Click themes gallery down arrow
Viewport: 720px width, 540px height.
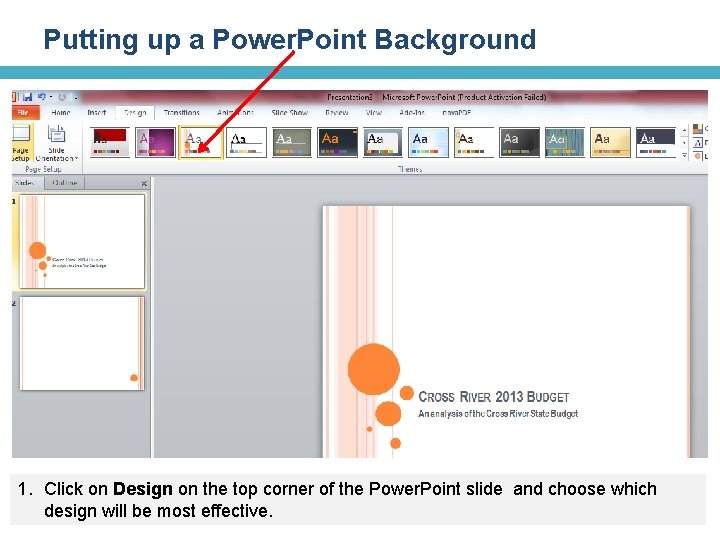coord(684,143)
